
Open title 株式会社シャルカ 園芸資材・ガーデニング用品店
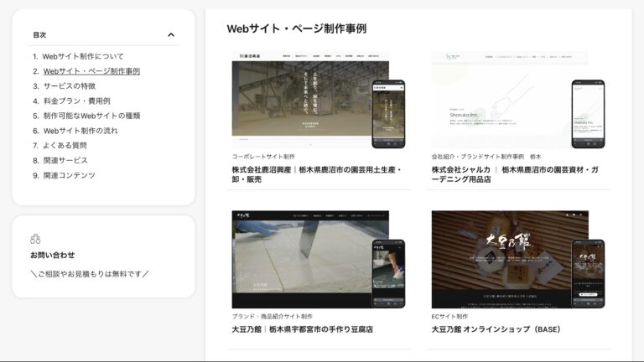515,174
